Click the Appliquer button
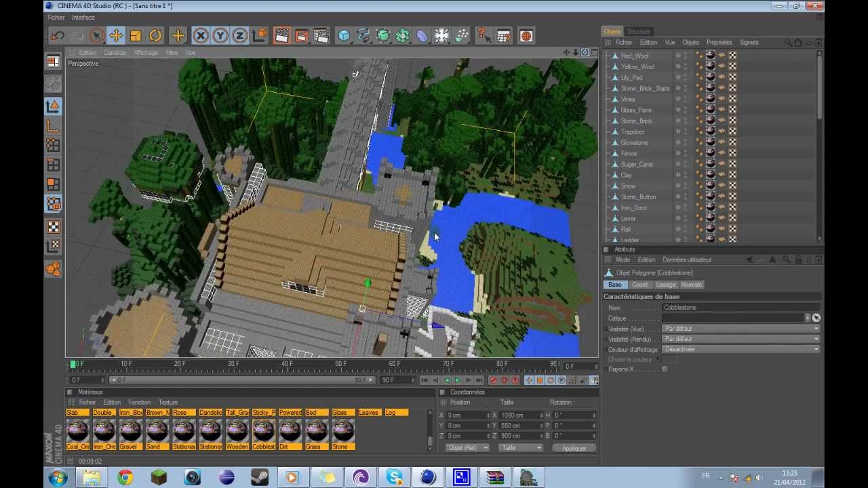The width and height of the screenshot is (868, 488). (574, 448)
